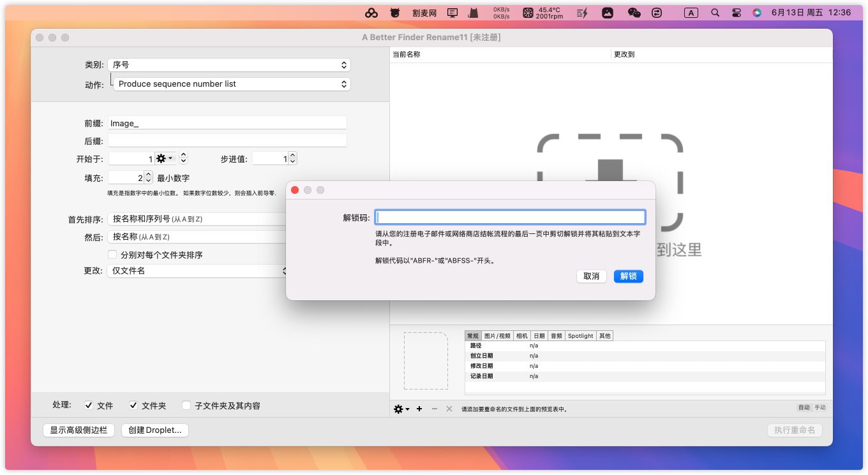Open the 类别 dropdown showing 序号
The height and width of the screenshot is (475, 868).
229,65
